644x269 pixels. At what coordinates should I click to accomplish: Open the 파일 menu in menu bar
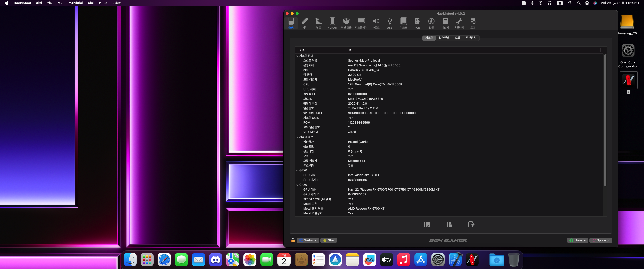pyautogui.click(x=39, y=3)
